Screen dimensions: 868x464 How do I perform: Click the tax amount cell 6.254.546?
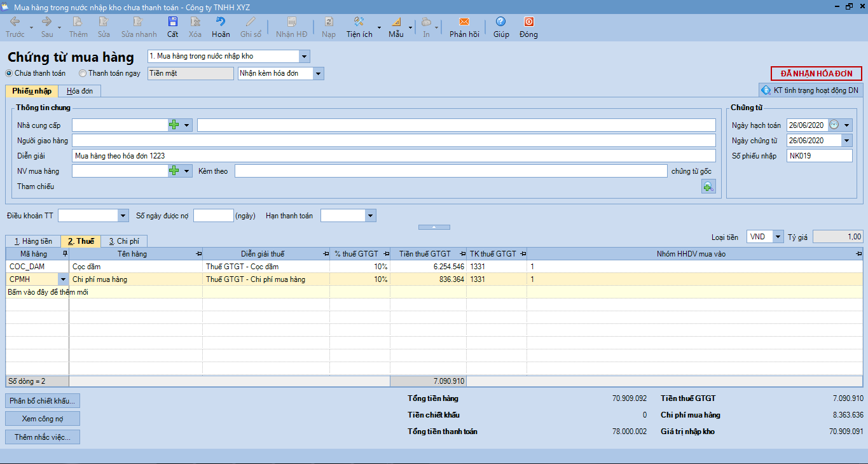[428, 267]
